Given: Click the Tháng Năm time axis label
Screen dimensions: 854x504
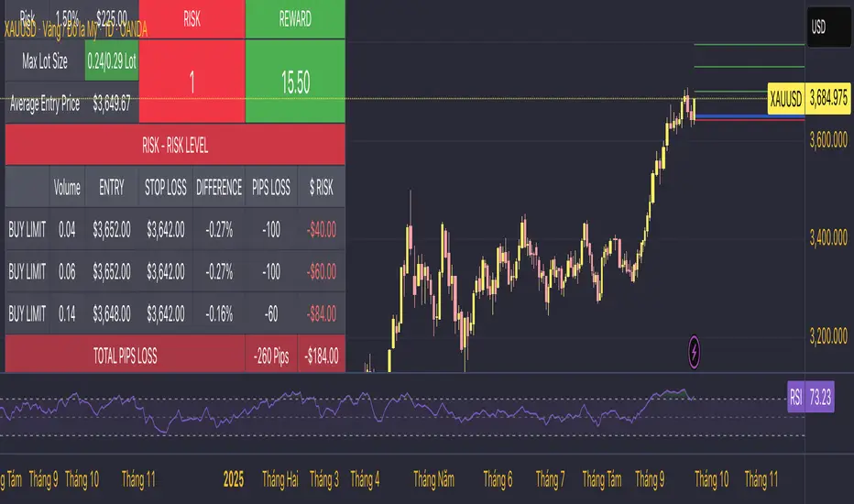Looking at the screenshot, I should tap(433, 479).
